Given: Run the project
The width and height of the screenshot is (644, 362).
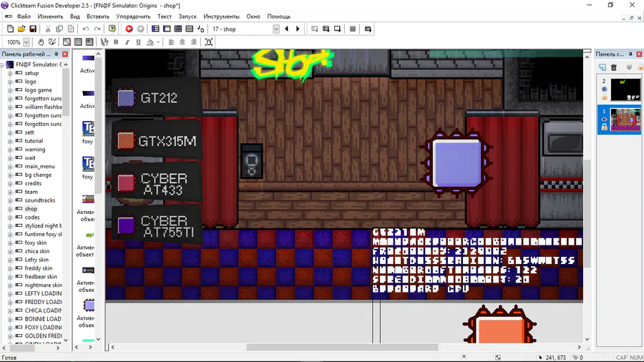Looking at the screenshot, I should tap(314, 29).
